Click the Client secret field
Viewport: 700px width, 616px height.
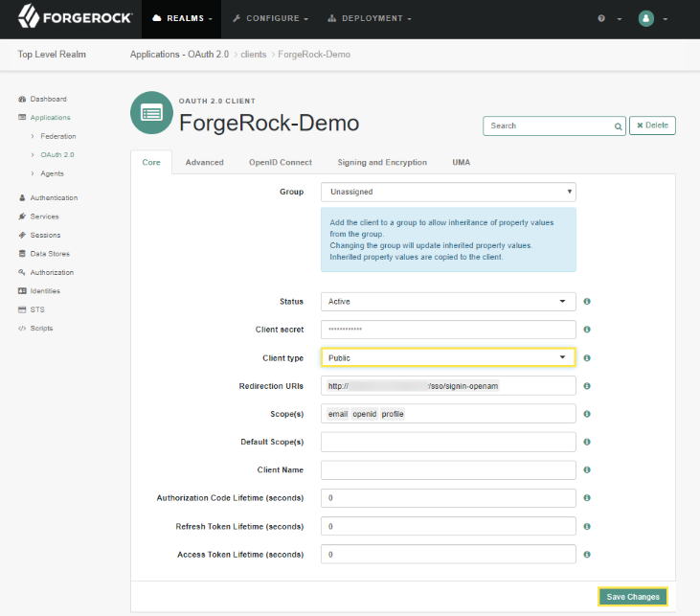[x=448, y=330]
